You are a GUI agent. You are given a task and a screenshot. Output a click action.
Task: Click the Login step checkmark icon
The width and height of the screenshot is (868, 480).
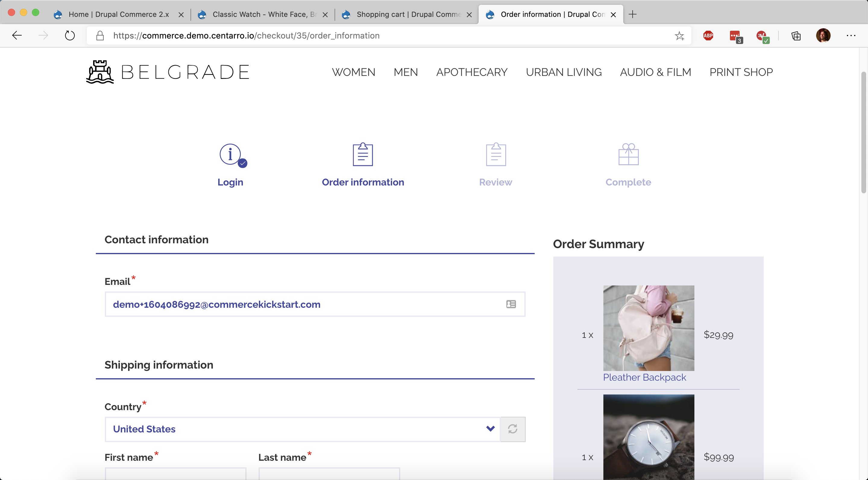[242, 163]
